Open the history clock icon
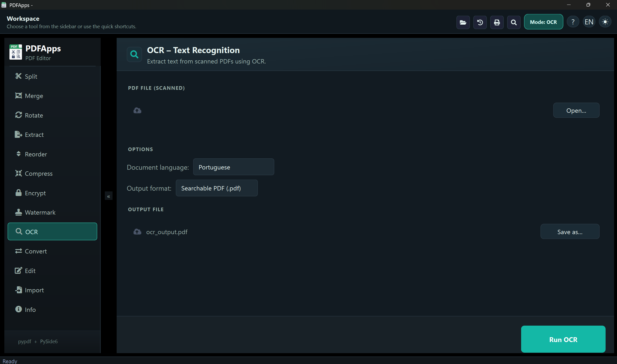Image resolution: width=617 pixels, height=364 pixels. click(x=480, y=22)
